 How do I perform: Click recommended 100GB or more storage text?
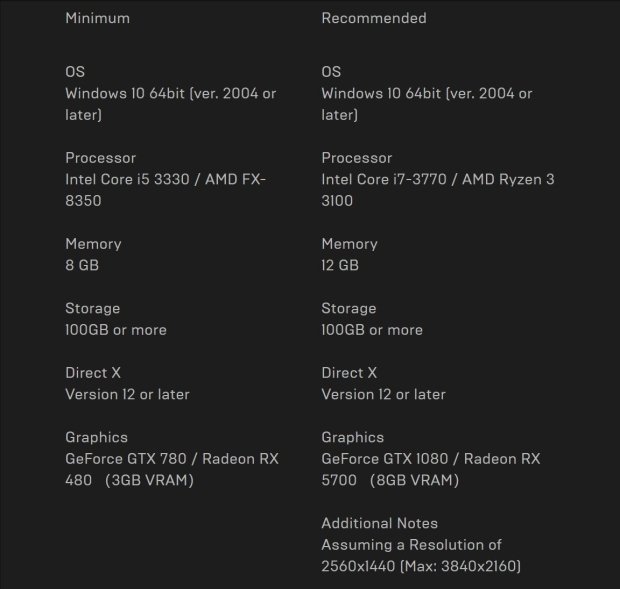tap(372, 330)
